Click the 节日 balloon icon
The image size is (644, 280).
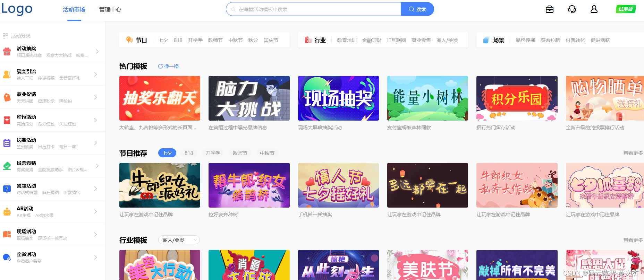(130, 40)
